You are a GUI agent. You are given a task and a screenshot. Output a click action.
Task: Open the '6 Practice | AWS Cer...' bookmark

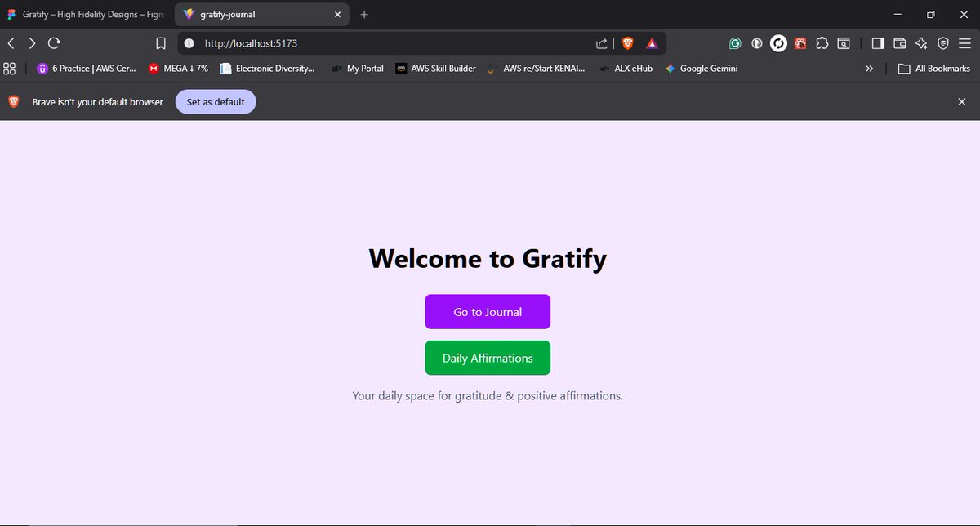click(x=87, y=69)
